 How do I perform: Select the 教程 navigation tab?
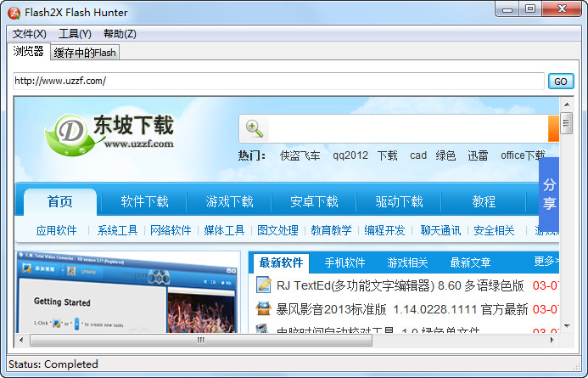point(484,202)
